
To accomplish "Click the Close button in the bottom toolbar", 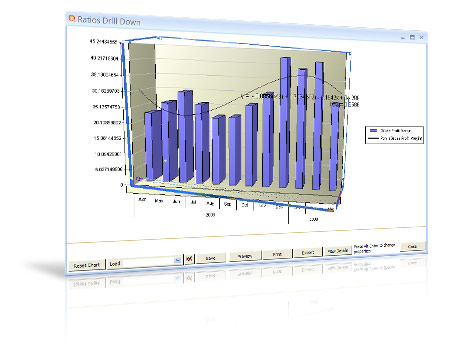I will (x=413, y=246).
